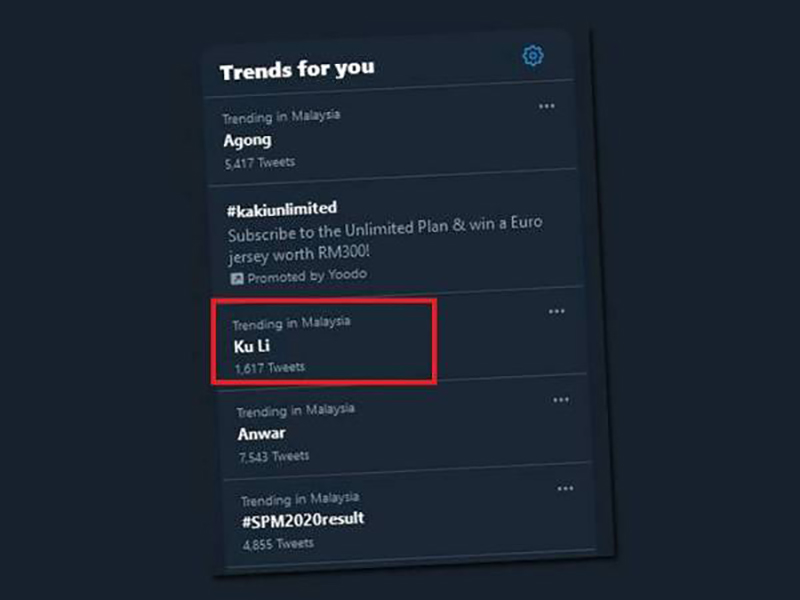Click the 7,543 Tweets count
The image size is (800, 600).
[274, 457]
